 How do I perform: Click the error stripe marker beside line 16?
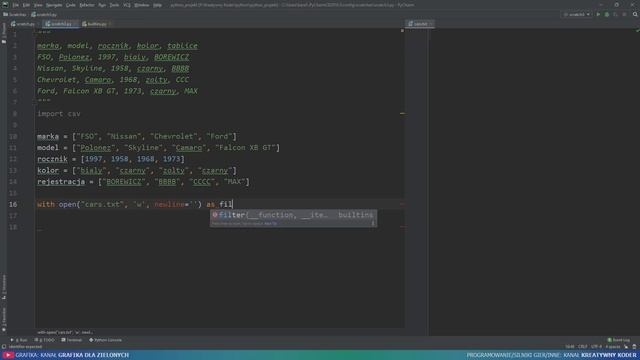(402, 204)
